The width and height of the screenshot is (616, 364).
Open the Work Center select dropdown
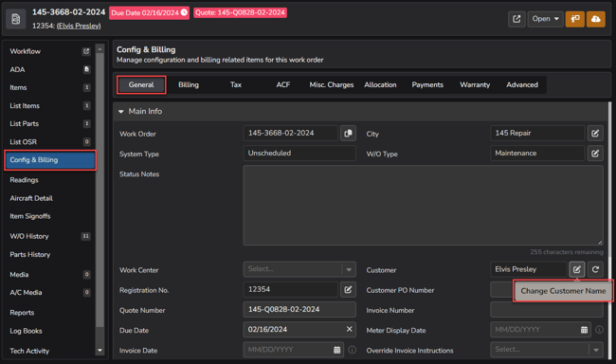click(299, 269)
